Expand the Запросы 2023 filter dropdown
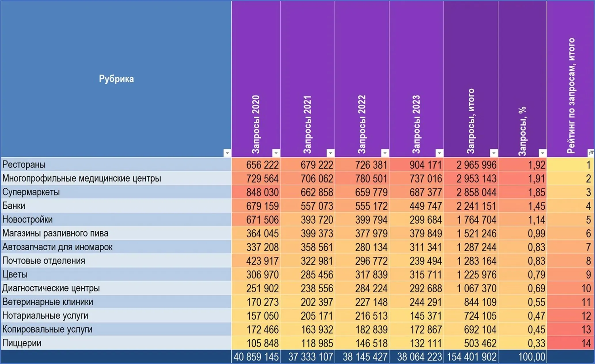 click(x=439, y=153)
